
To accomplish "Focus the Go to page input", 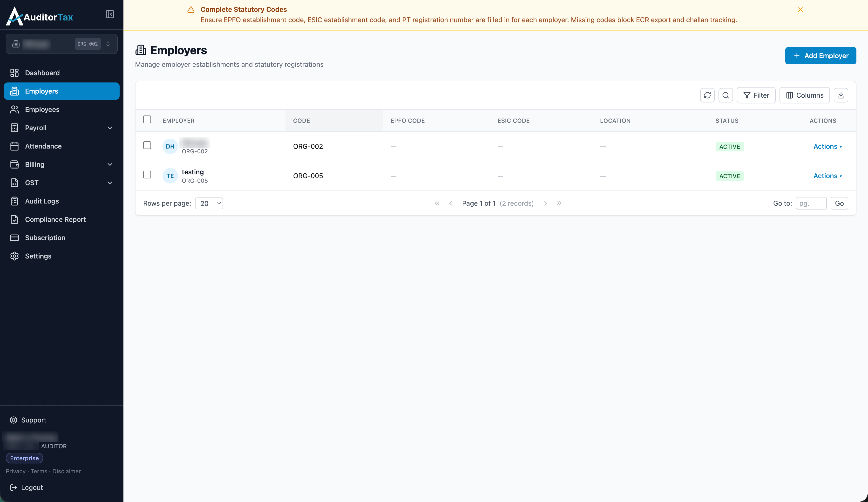I will click(811, 203).
